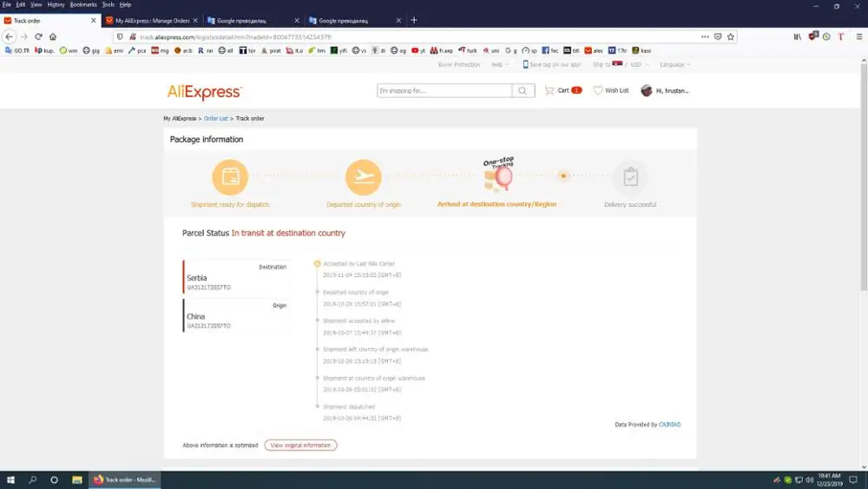This screenshot has width=868, height=489.
Task: Open the Tools menu
Action: tap(108, 4)
